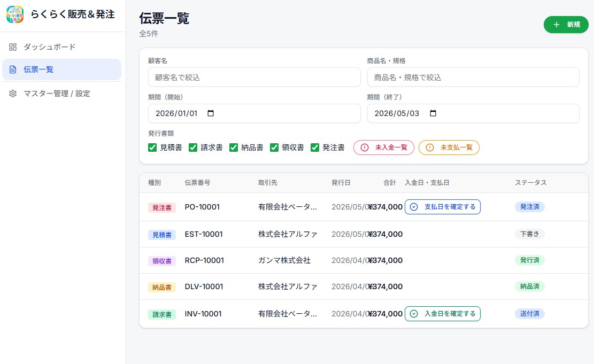
Task: Confirm deposit date for INV-10001
Action: pyautogui.click(x=443, y=314)
